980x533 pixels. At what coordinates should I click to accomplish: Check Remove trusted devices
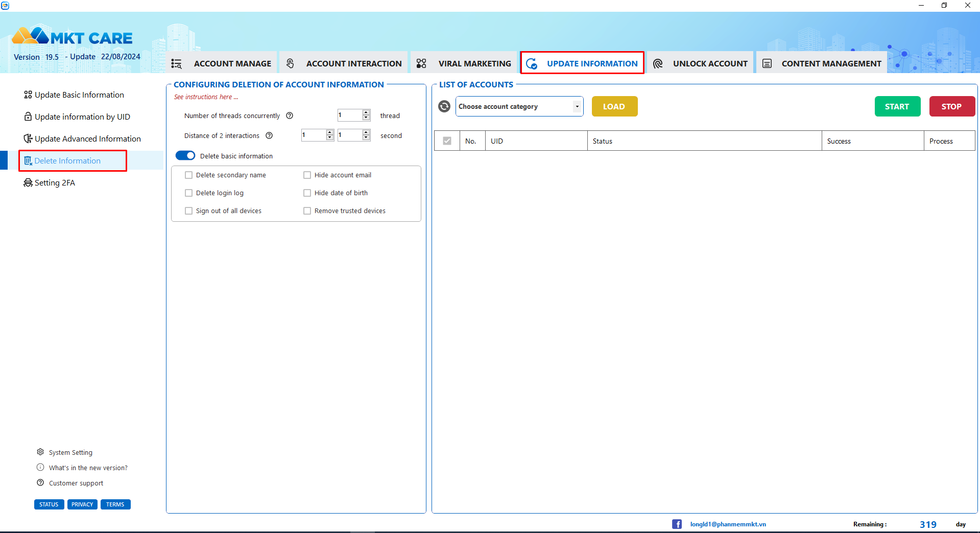pos(307,211)
